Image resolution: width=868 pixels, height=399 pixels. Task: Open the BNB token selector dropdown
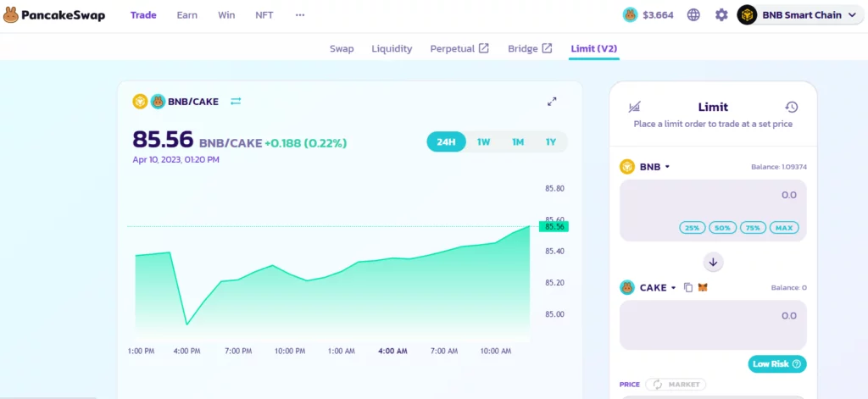click(x=654, y=167)
